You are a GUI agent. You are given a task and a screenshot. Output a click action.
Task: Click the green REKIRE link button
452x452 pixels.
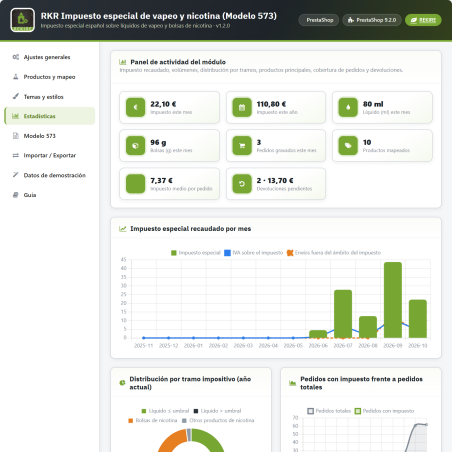pyautogui.click(x=423, y=20)
